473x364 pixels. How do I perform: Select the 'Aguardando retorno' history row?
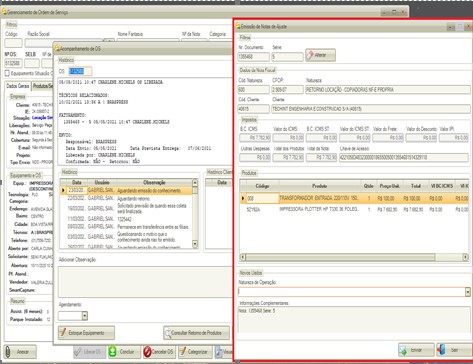coord(126,199)
